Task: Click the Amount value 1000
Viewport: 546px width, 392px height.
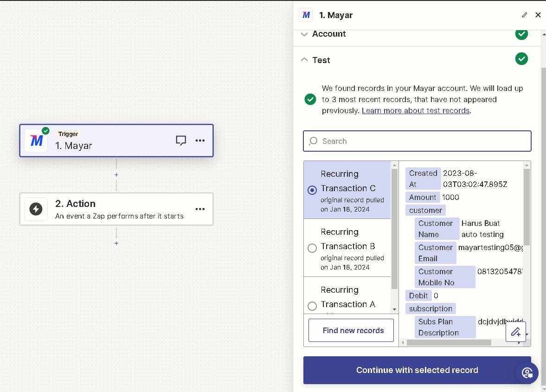Action: click(450, 198)
